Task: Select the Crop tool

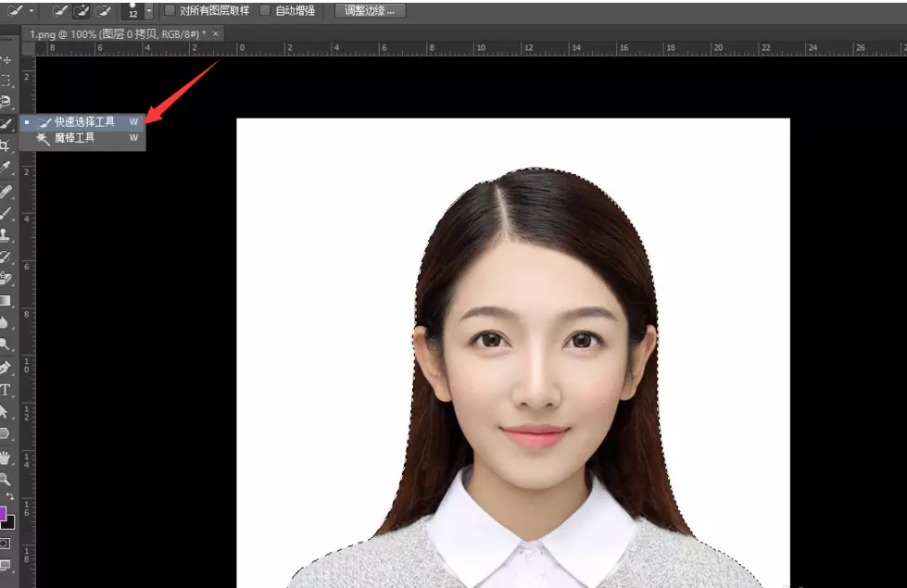Action: click(6, 145)
